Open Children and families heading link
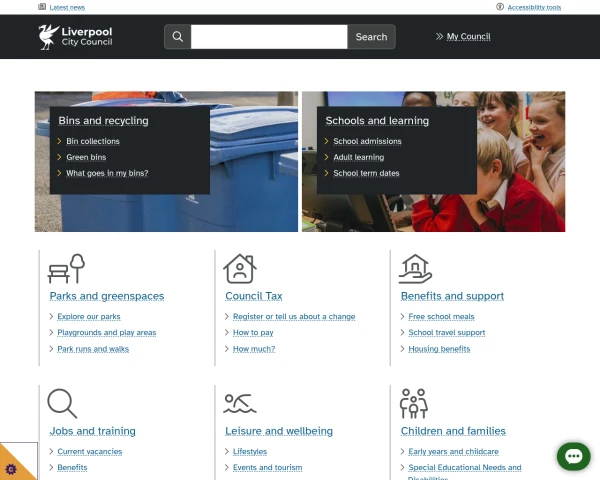This screenshot has width=600, height=480. point(453,431)
